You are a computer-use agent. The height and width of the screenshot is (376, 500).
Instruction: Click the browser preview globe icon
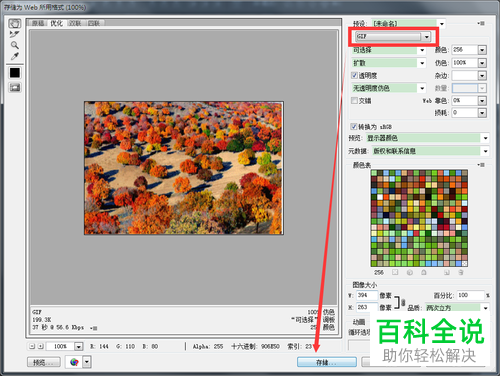[74, 362]
